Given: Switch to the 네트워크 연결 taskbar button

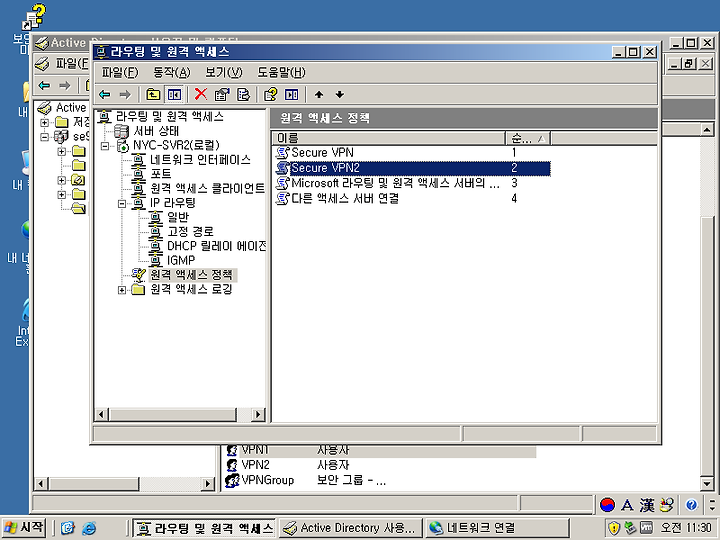Looking at the screenshot, I should pyautogui.click(x=497, y=528).
